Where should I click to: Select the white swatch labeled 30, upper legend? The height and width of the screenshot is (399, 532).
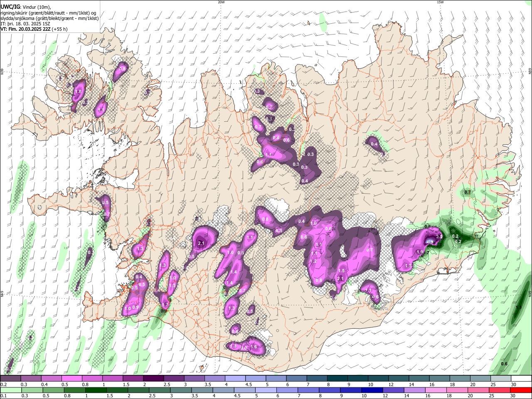pos(522,379)
